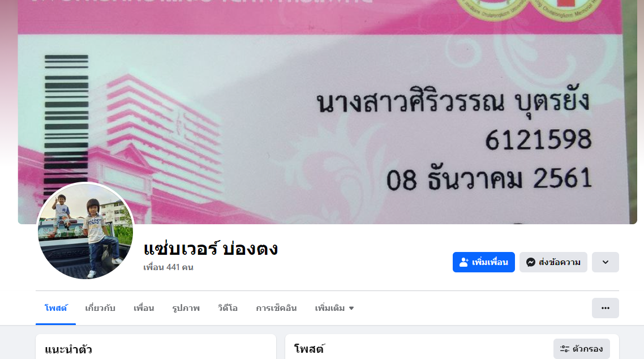Click the add friend person icon

pos(463,262)
